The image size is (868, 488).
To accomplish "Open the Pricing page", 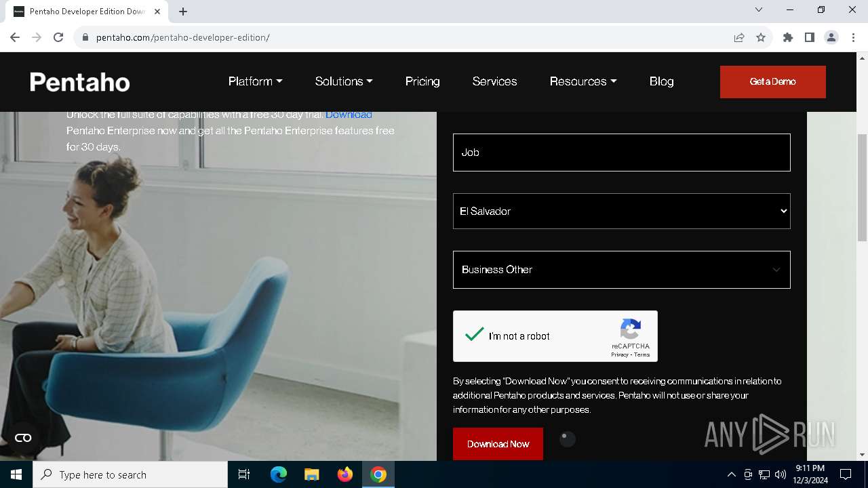I will 422,81.
